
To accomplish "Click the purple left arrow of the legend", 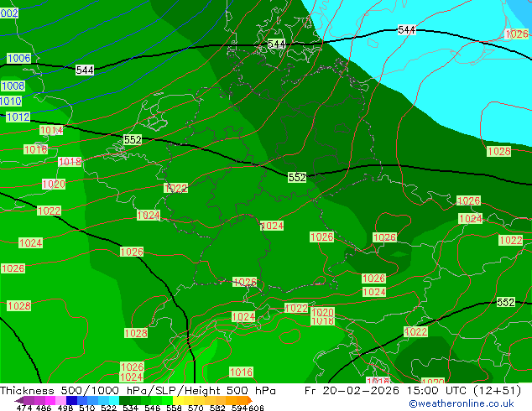I will point(19,400).
